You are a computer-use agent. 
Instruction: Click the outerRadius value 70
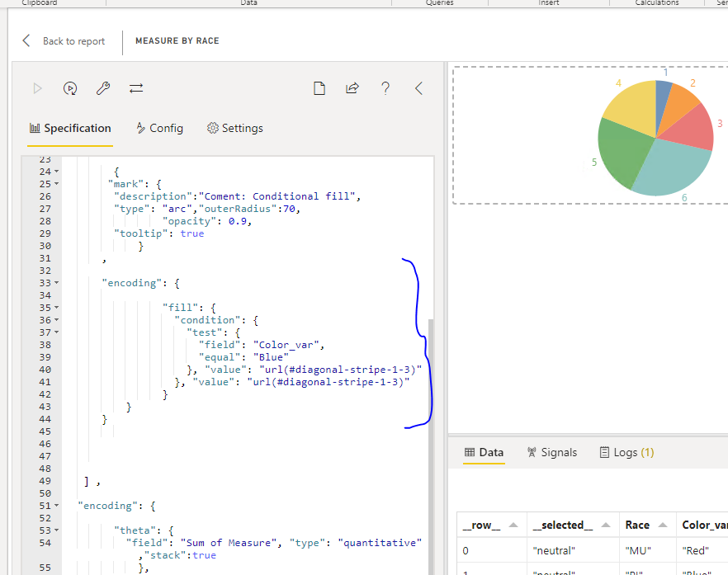point(289,209)
